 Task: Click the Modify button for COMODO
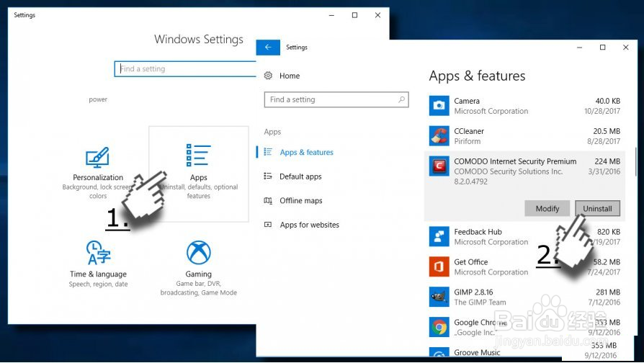tap(547, 209)
